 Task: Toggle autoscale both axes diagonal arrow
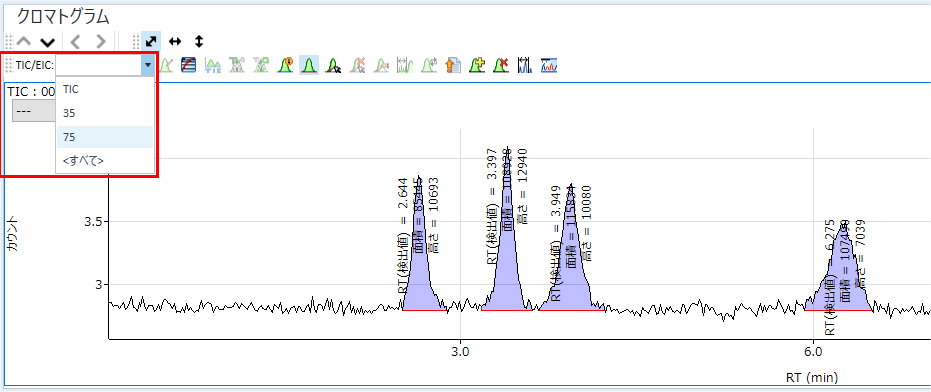coord(151,41)
